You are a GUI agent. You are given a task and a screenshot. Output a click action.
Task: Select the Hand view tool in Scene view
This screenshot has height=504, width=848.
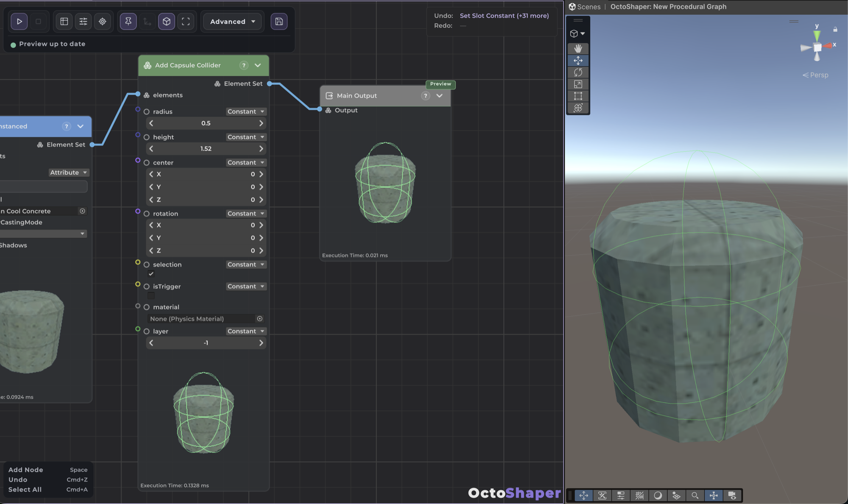pyautogui.click(x=578, y=49)
